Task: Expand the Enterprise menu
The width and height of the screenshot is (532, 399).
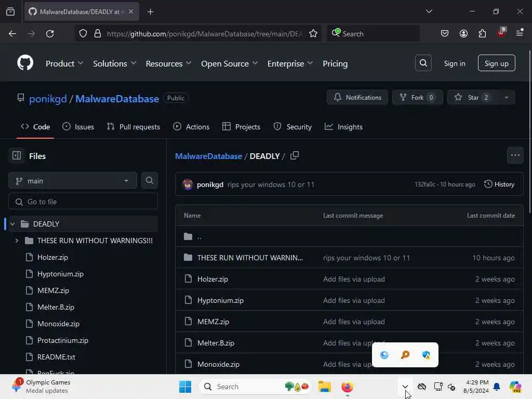Action: 290,63
